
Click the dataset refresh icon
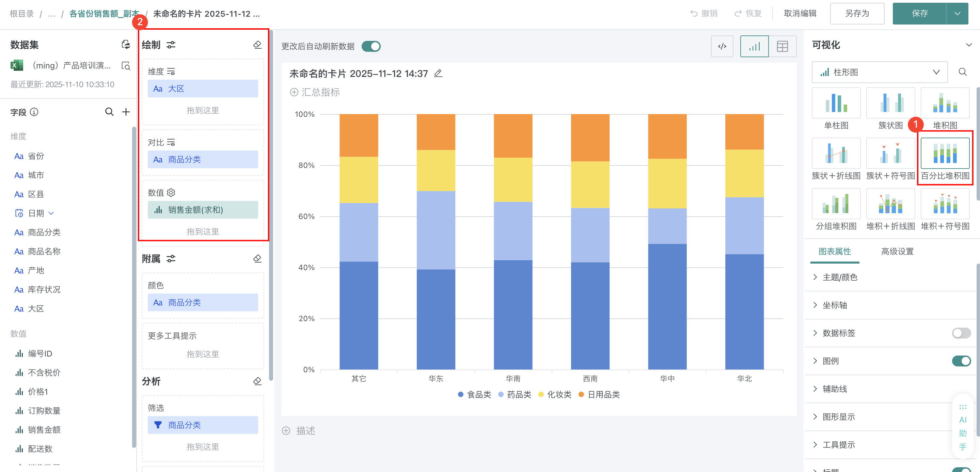pos(126,45)
